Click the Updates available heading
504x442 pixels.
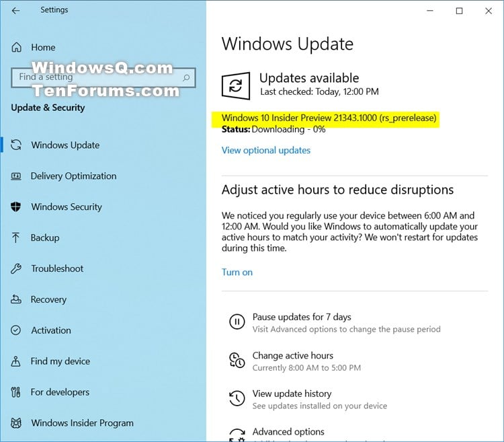pos(309,78)
